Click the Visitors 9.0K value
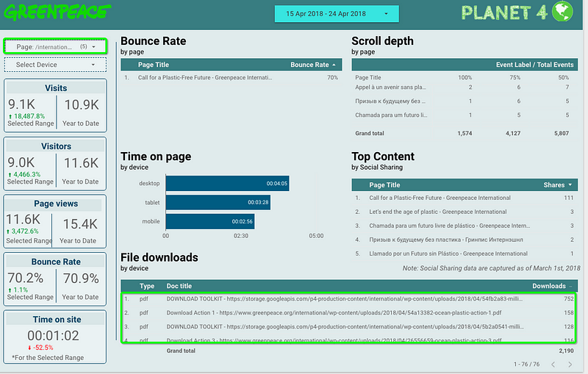This screenshot has height=374, width=588. [21, 162]
